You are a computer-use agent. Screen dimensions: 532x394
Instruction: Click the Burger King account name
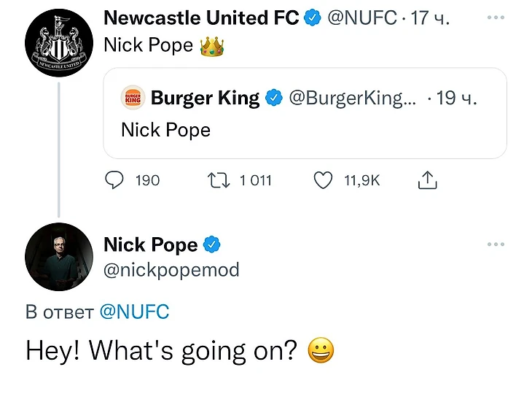pyautogui.click(x=205, y=98)
